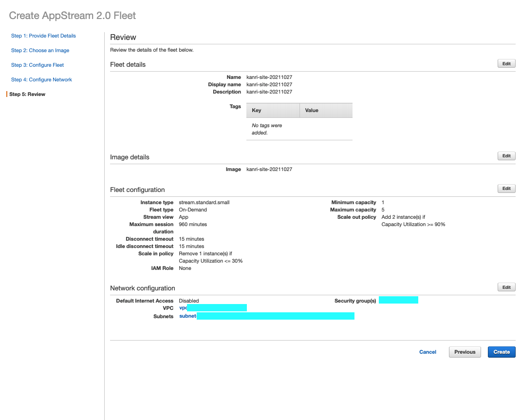Viewport: 521px width, 420px height.
Task: Click the Scale in policy value text
Action: (x=211, y=257)
